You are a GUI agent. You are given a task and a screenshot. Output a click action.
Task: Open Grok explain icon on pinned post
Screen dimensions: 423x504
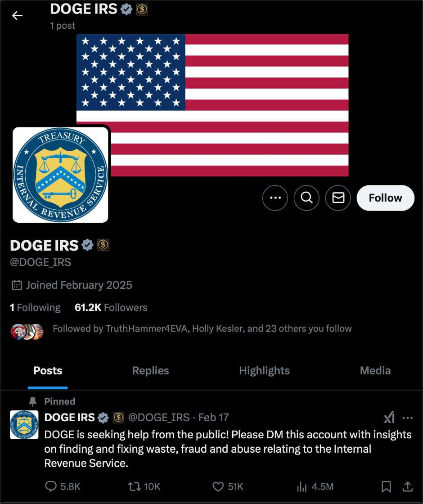point(389,418)
